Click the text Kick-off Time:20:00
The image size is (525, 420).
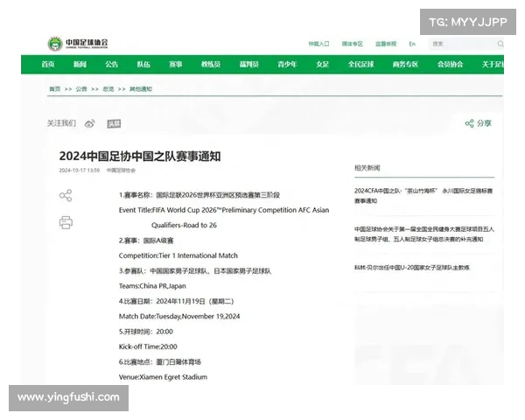pos(148,346)
